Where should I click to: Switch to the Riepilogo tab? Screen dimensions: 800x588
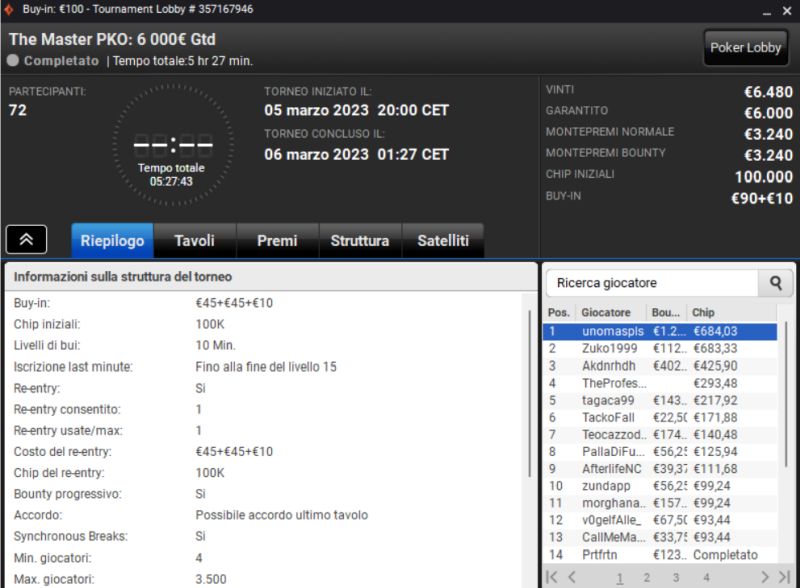tap(112, 240)
